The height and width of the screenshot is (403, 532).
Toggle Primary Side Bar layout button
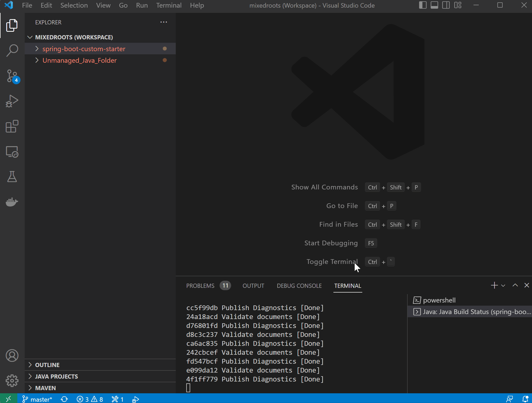[423, 5]
